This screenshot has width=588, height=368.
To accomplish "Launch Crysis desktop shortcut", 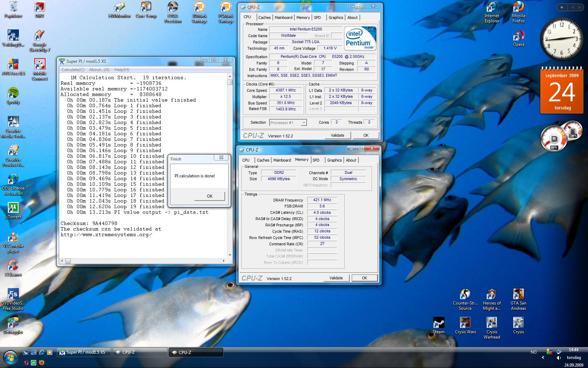I will [x=518, y=326].
